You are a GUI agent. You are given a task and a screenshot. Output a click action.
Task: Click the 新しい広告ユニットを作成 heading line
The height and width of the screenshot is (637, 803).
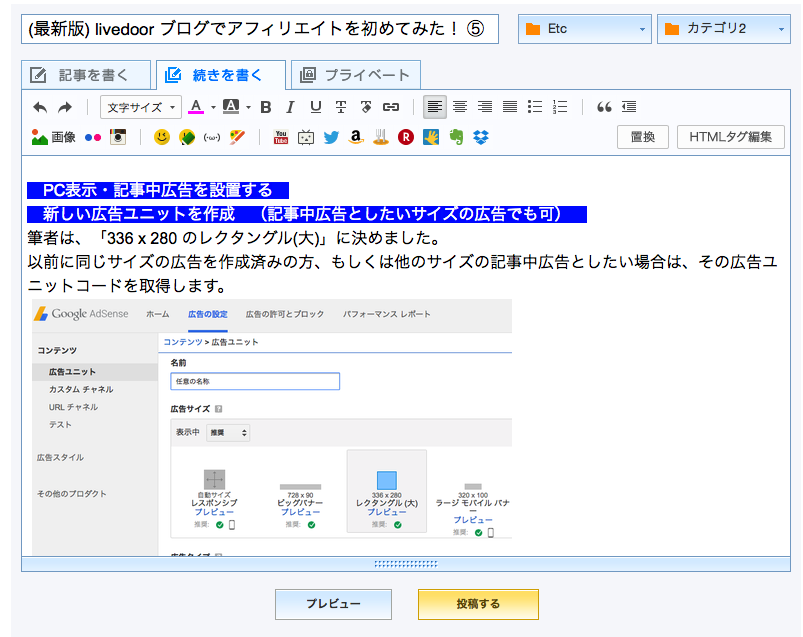[307, 214]
